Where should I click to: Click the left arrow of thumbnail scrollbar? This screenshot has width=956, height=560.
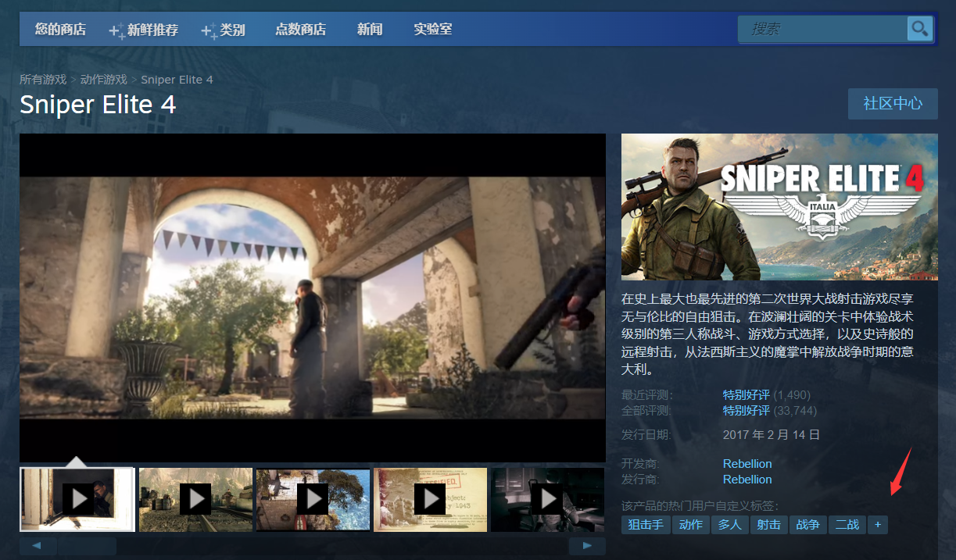point(37,546)
